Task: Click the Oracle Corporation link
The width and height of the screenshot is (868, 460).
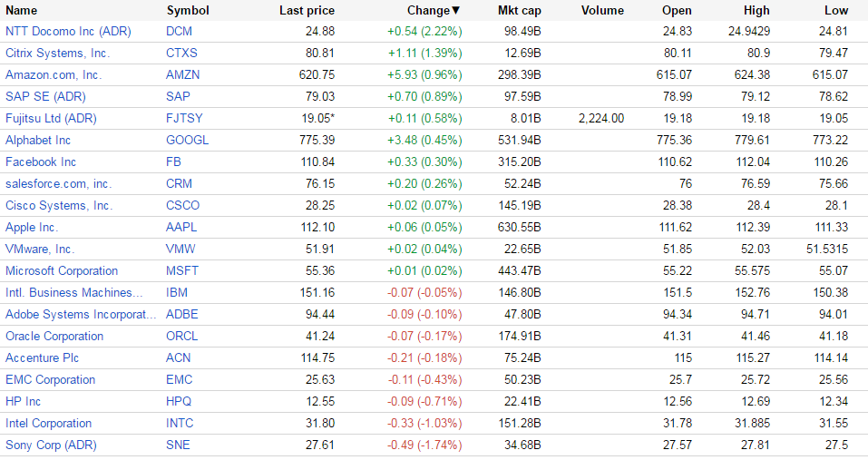Action: pyautogui.click(x=54, y=337)
